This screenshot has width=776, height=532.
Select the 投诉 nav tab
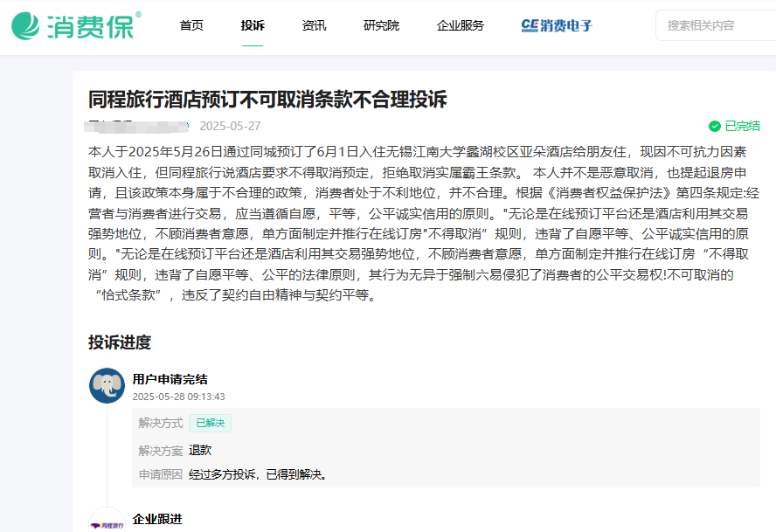pyautogui.click(x=253, y=25)
